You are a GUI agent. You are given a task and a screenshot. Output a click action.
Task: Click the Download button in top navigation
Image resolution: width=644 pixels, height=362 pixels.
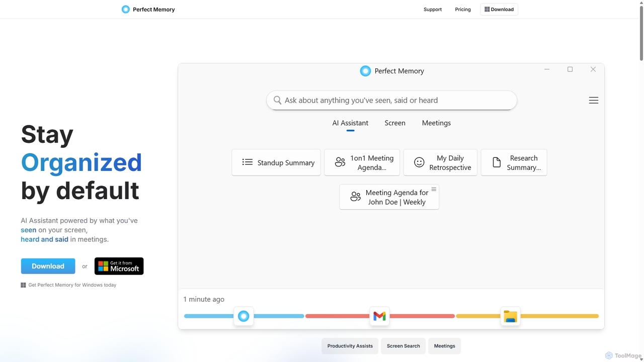click(x=499, y=9)
